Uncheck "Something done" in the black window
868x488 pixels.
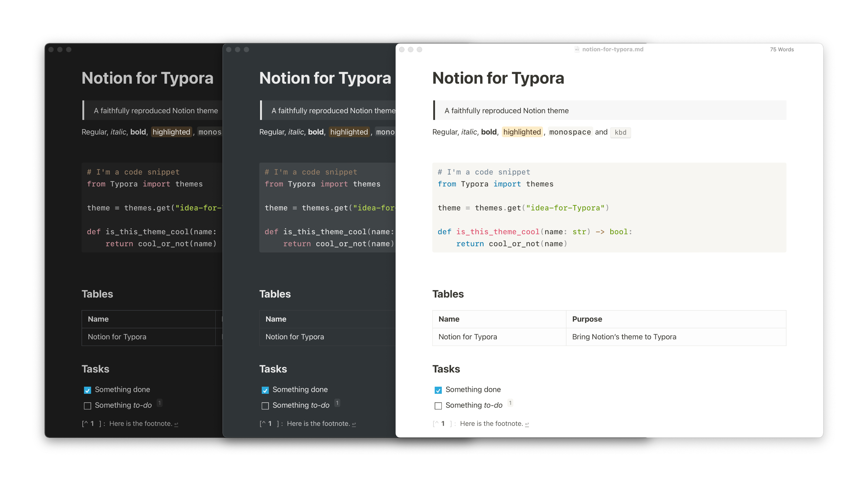(87, 390)
